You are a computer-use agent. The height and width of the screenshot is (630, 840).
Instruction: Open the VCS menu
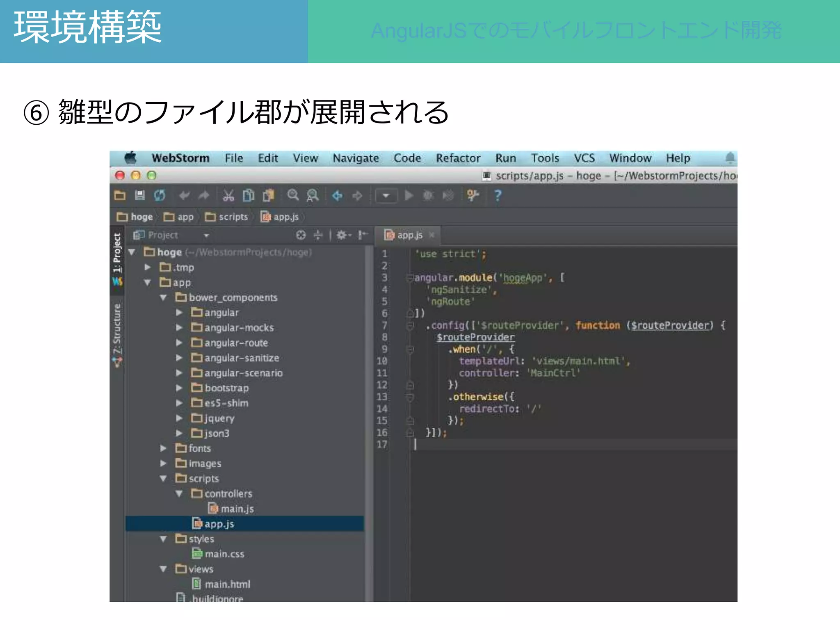point(584,158)
